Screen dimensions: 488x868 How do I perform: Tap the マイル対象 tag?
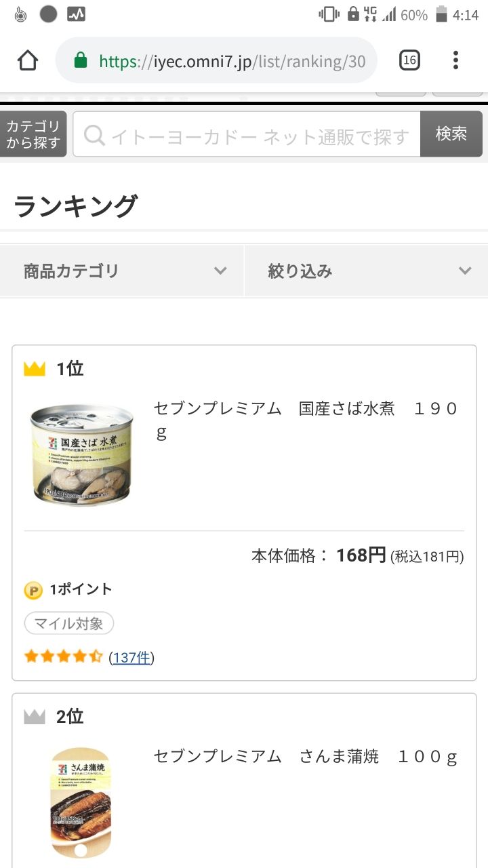coord(69,623)
